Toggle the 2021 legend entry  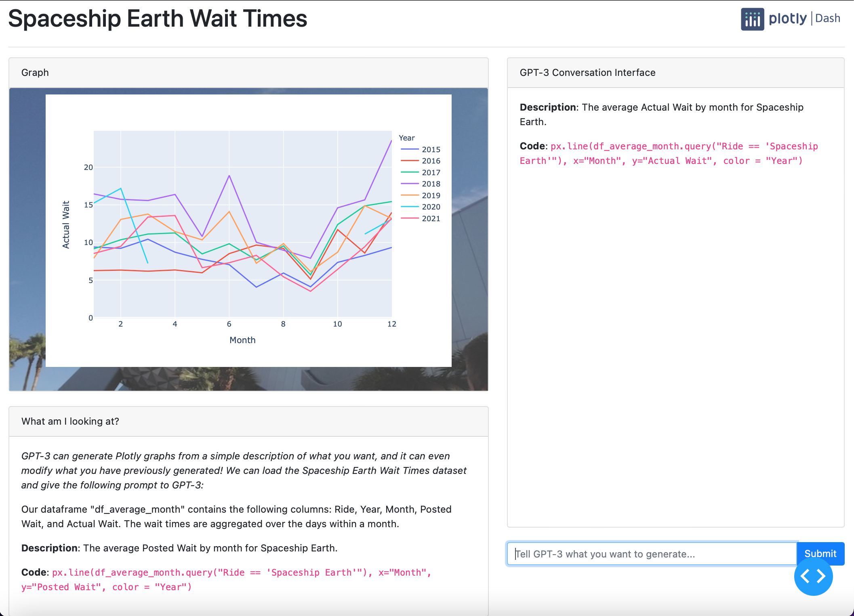click(x=431, y=218)
